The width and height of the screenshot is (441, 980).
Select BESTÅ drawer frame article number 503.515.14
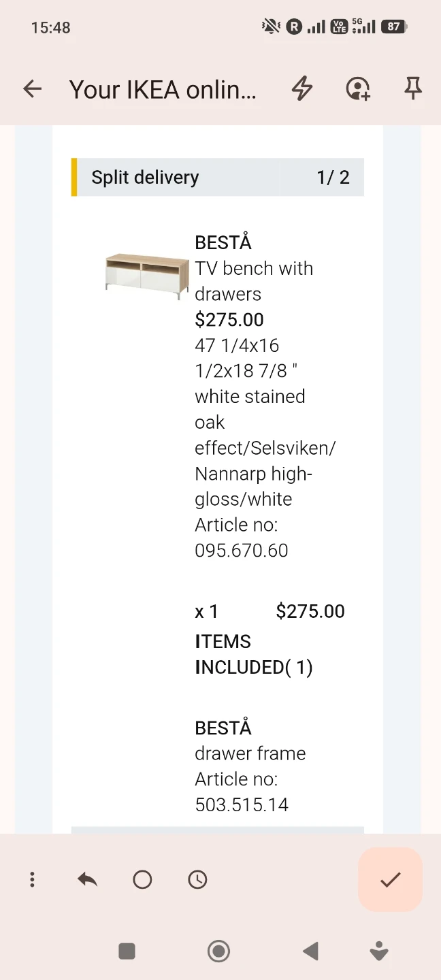tap(242, 804)
